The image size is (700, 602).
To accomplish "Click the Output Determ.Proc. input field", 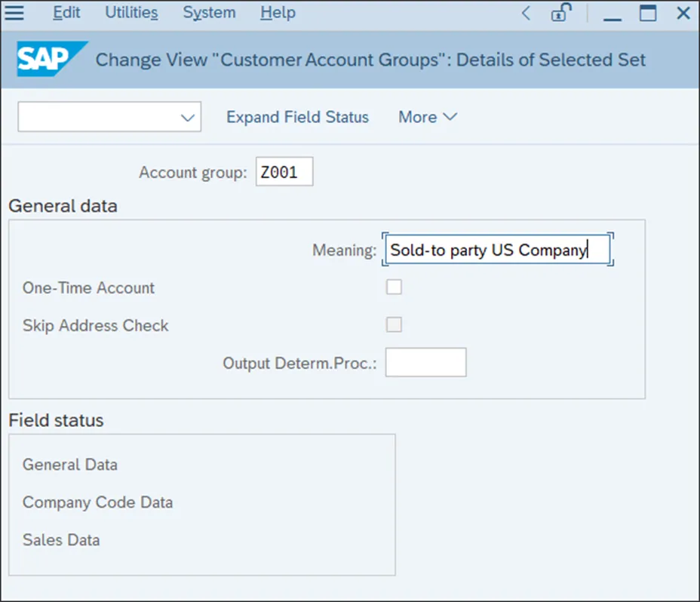I will (425, 362).
